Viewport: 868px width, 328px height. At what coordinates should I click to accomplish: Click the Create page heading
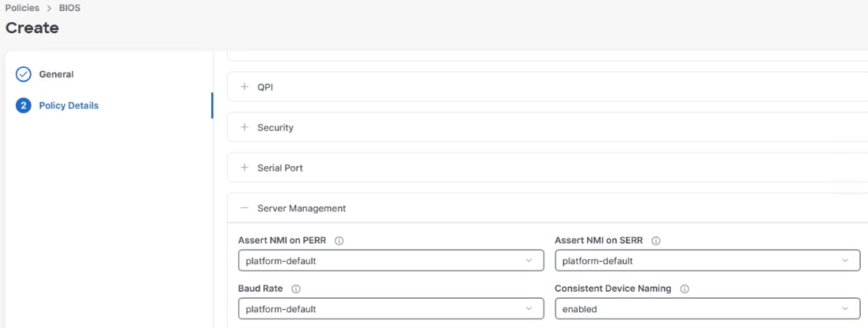(32, 28)
